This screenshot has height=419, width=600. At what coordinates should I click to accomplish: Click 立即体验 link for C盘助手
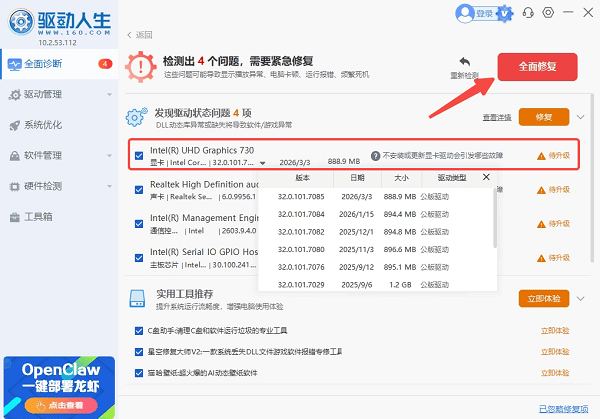pos(555,331)
